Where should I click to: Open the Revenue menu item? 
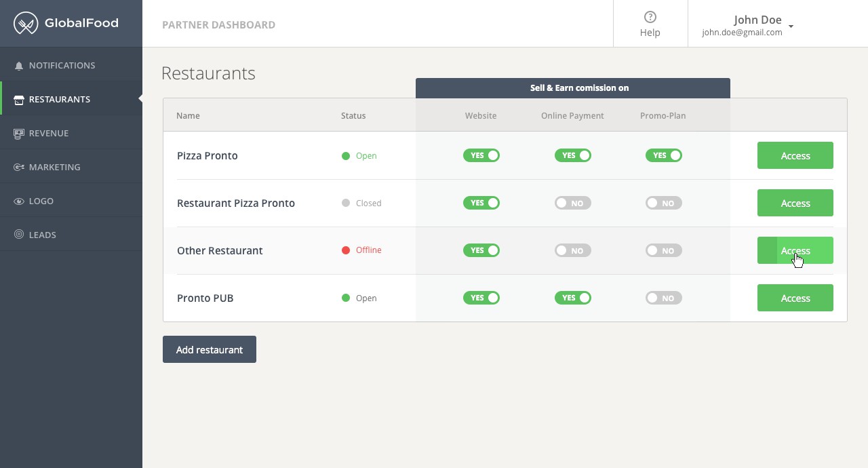[49, 134]
